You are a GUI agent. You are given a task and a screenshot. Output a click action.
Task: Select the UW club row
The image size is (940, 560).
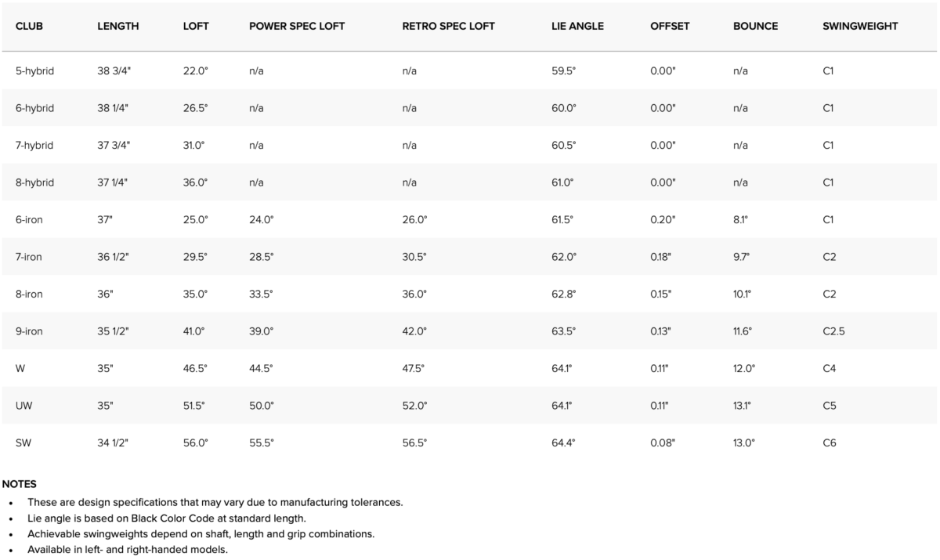[x=470, y=406]
